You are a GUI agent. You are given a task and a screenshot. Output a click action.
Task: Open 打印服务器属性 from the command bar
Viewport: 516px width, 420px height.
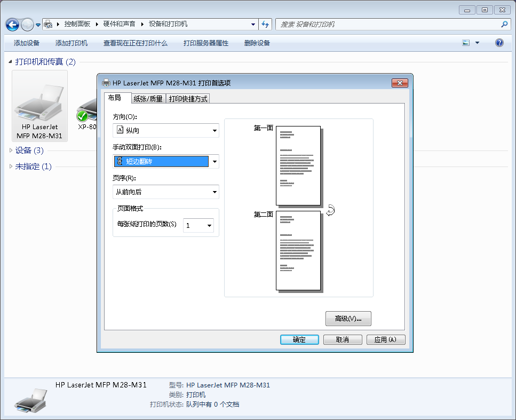206,43
